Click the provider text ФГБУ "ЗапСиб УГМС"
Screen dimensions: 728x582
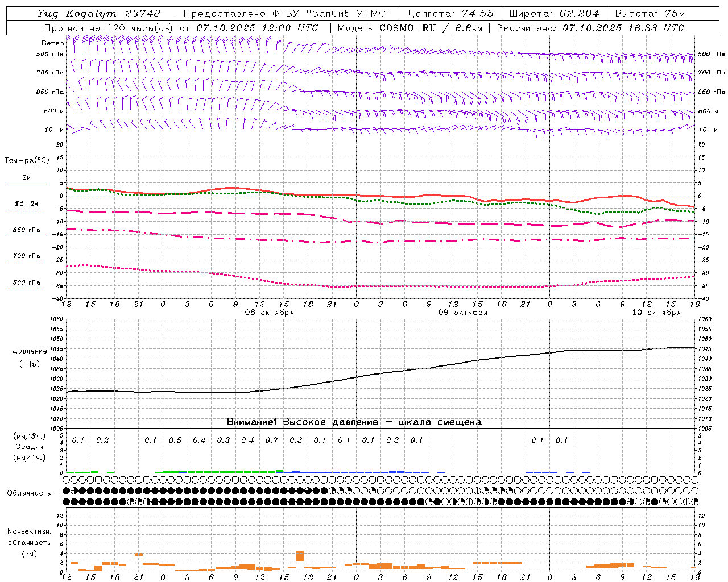331,14
